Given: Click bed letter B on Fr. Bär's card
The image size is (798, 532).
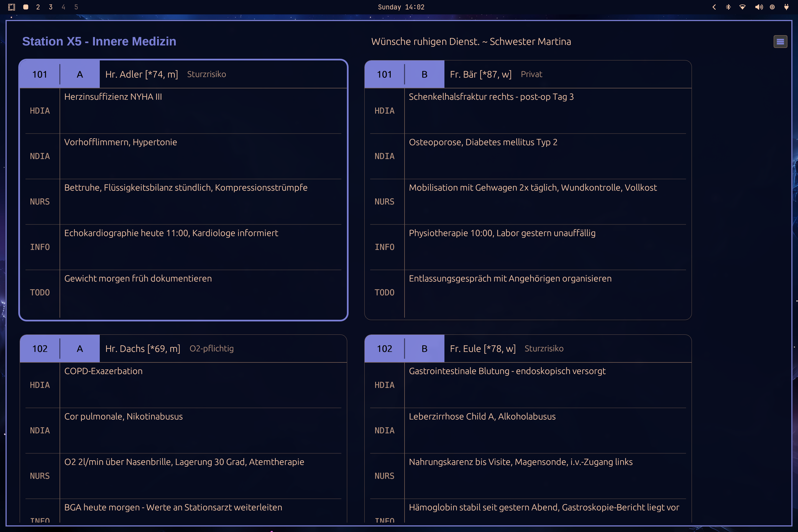Looking at the screenshot, I should pyautogui.click(x=424, y=74).
